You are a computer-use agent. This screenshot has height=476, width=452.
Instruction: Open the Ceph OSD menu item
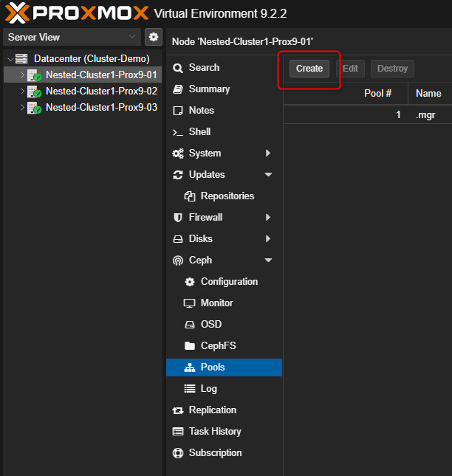(225, 325)
